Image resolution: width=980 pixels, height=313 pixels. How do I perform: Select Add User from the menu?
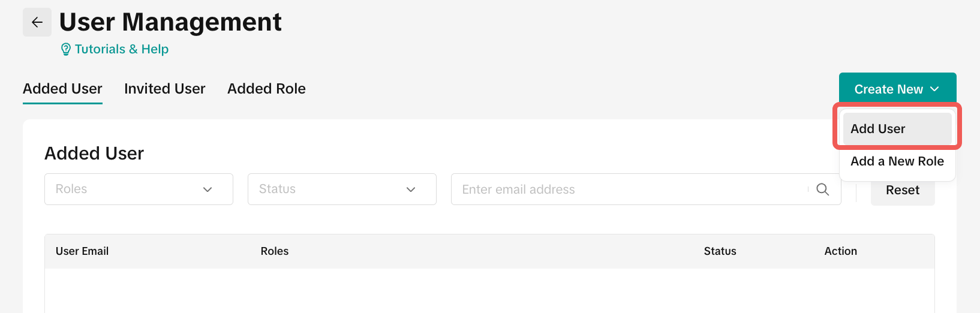[x=878, y=129]
